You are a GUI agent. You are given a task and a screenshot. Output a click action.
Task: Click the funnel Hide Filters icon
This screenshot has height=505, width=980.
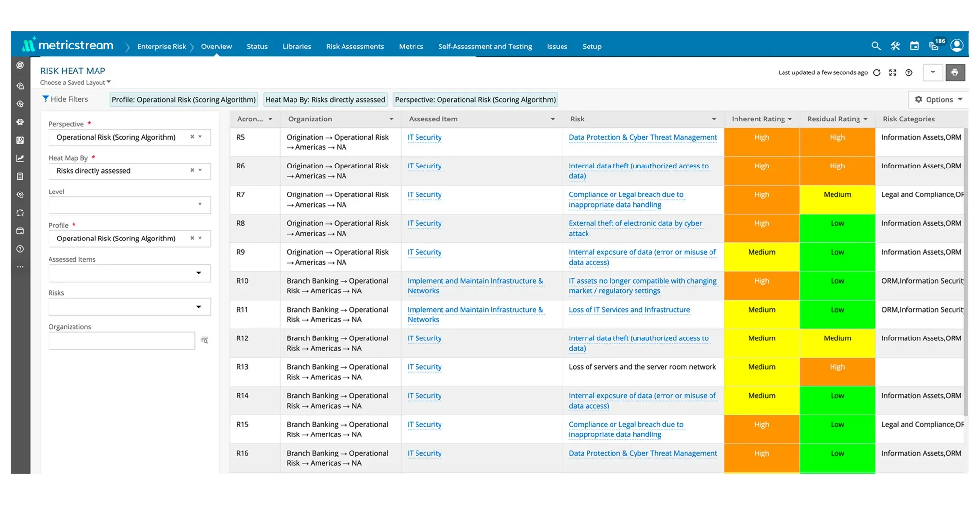[x=45, y=99]
